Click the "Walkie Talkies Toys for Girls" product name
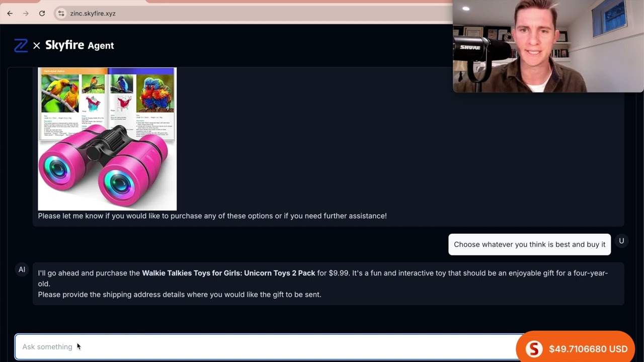 pos(228,273)
